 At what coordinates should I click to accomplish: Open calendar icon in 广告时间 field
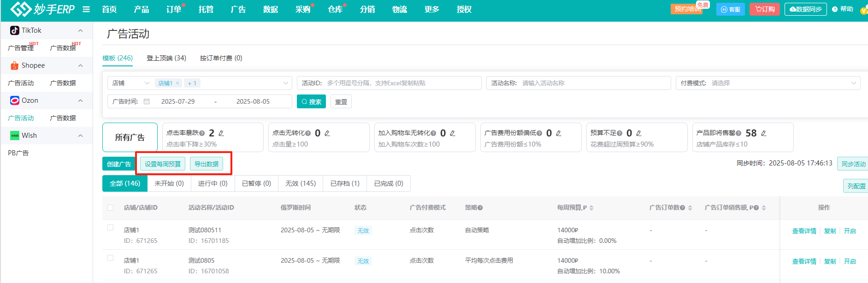tap(147, 101)
